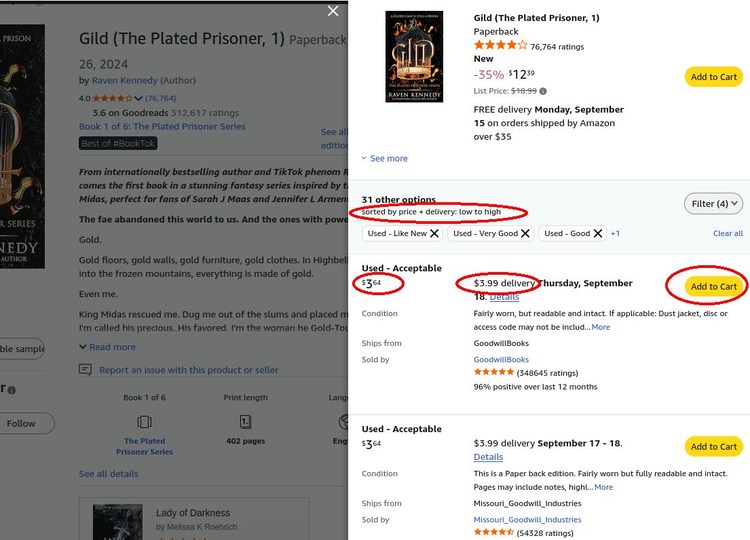
Task: Add the New $12.39 paperback to cart
Action: [x=713, y=77]
